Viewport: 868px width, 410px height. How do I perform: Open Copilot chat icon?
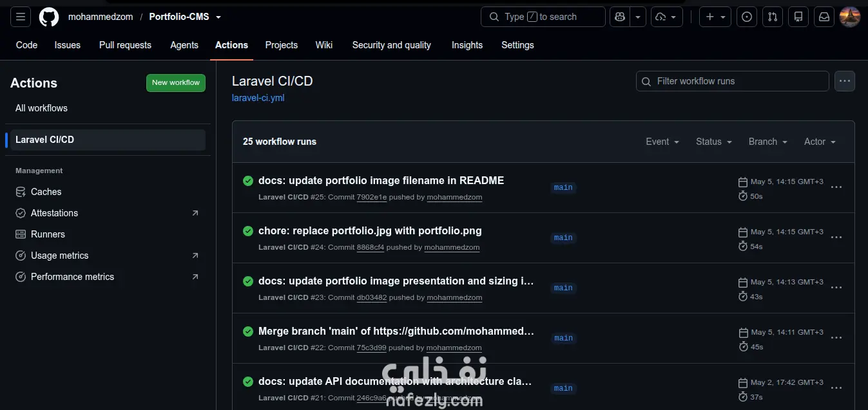pyautogui.click(x=620, y=17)
